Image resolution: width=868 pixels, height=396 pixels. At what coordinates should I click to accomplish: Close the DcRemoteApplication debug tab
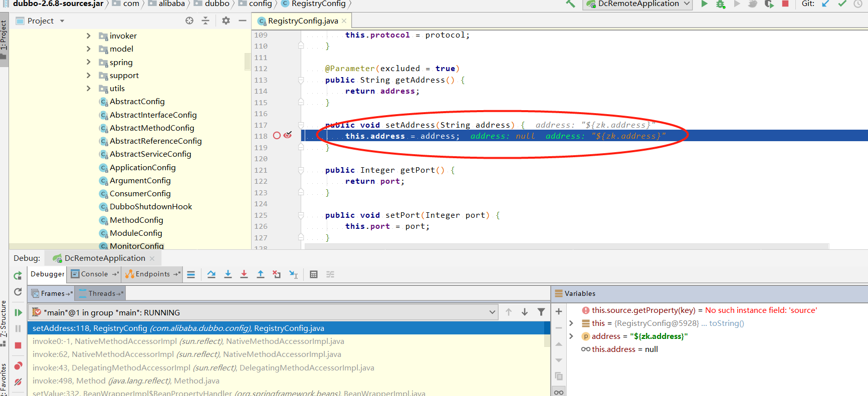[152, 258]
